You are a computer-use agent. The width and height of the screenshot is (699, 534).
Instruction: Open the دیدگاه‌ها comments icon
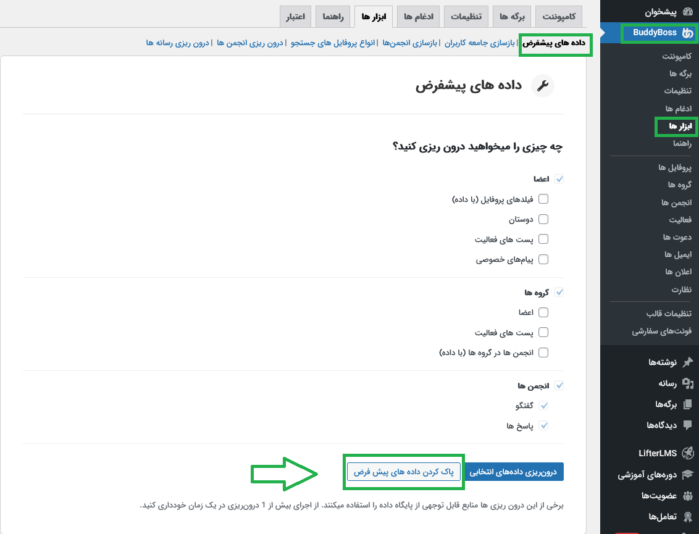[x=687, y=424]
